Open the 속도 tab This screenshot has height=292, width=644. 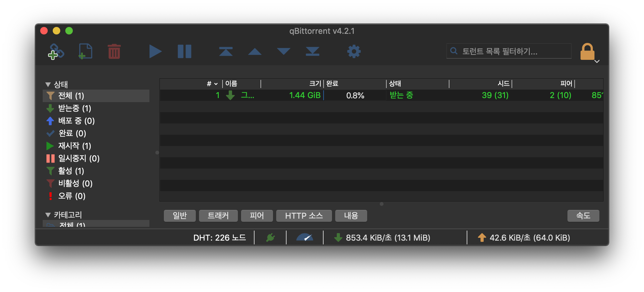(x=583, y=216)
